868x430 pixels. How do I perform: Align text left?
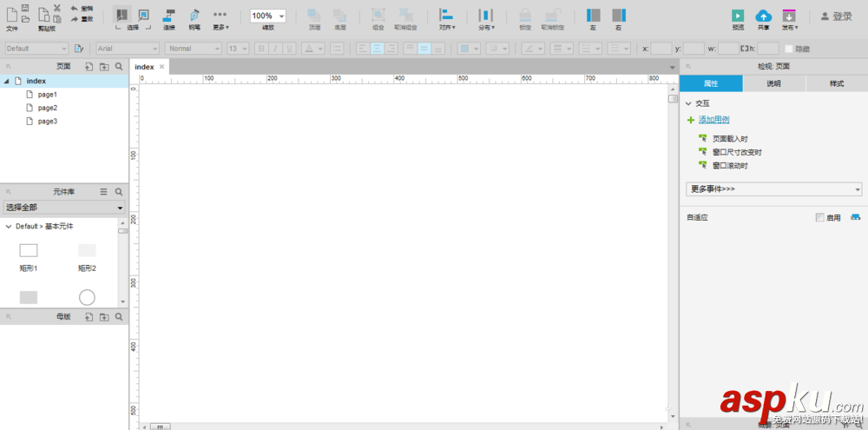(363, 49)
